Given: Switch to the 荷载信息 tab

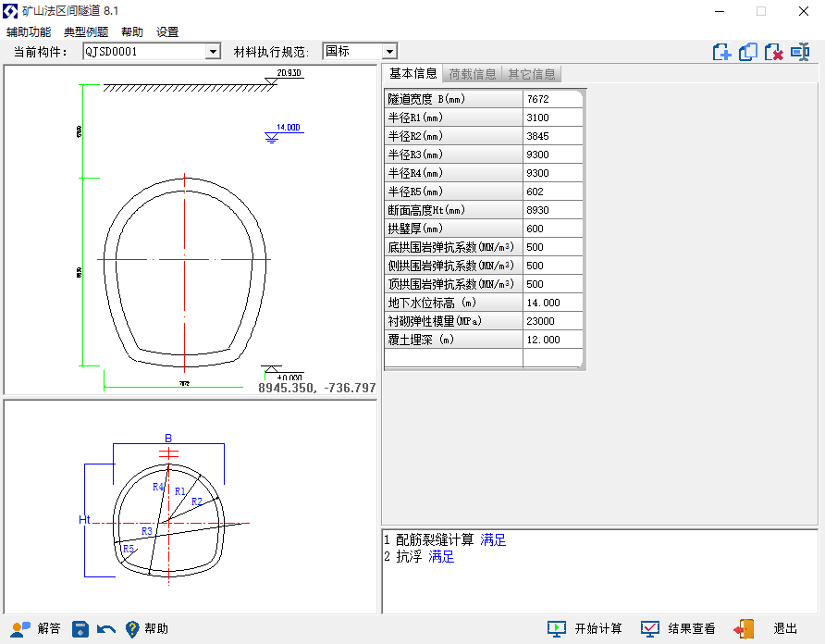Looking at the screenshot, I should click(473, 74).
